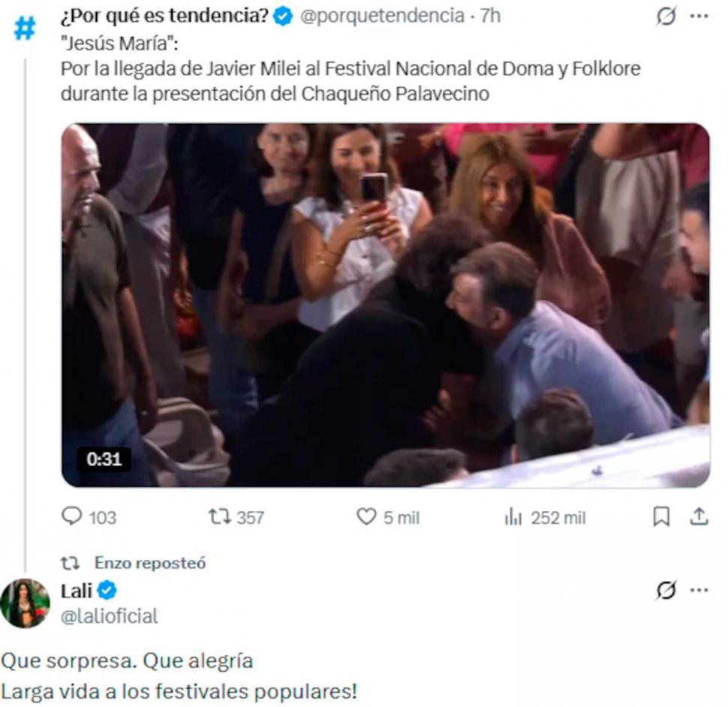Click the 0:31 video duration badge
728x707 pixels.
(104, 459)
